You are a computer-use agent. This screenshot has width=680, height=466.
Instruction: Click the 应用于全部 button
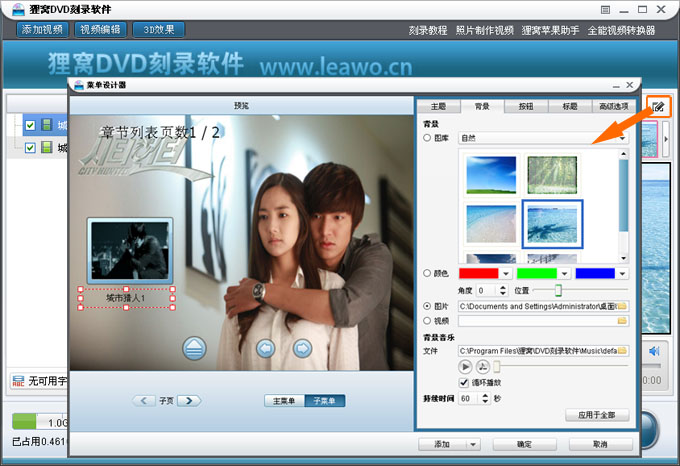click(x=597, y=415)
